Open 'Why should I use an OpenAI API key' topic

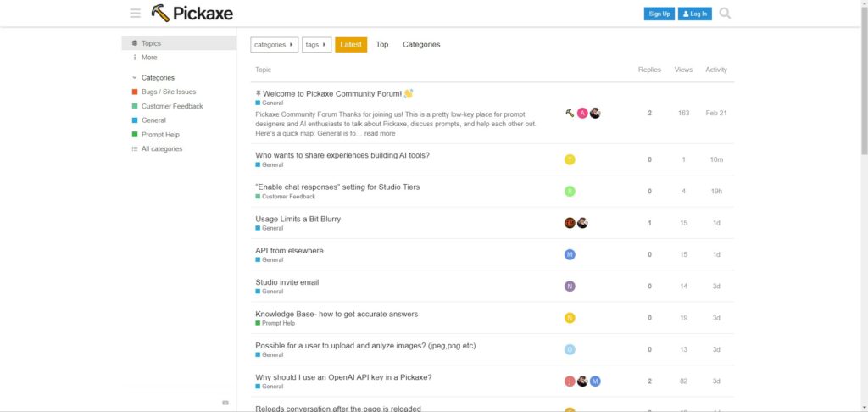343,377
